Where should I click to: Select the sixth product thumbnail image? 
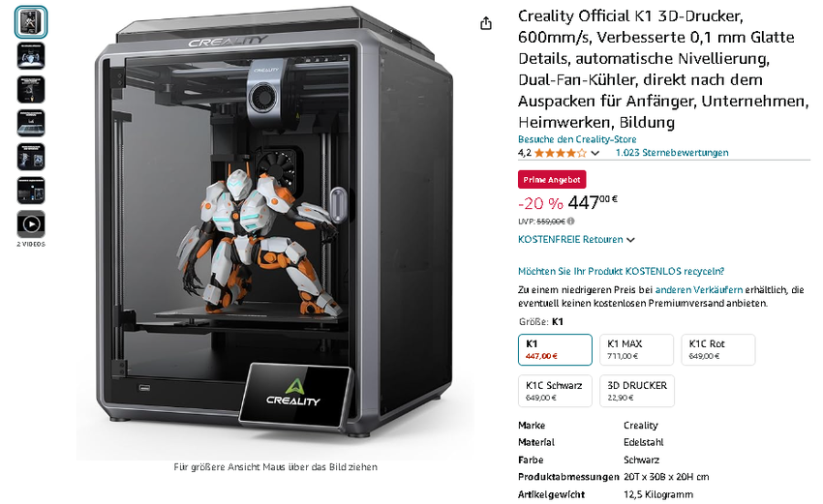point(31,191)
